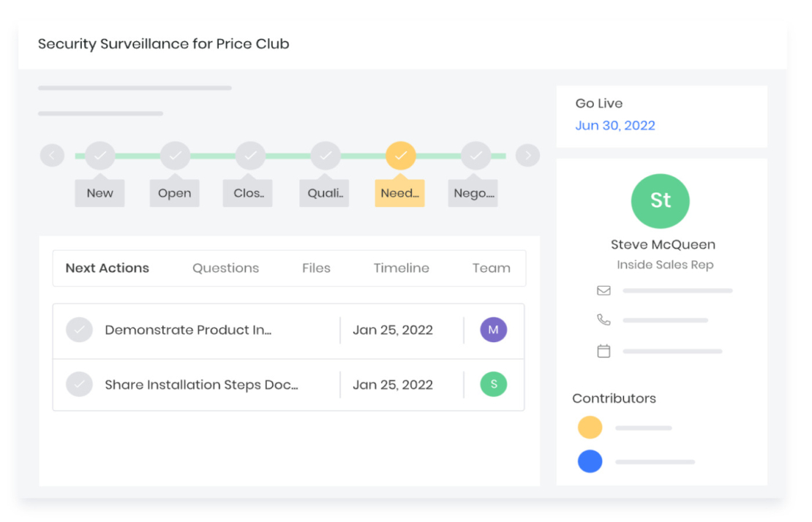The image size is (812, 522).
Task: Open the Timeline tab
Action: [402, 268]
